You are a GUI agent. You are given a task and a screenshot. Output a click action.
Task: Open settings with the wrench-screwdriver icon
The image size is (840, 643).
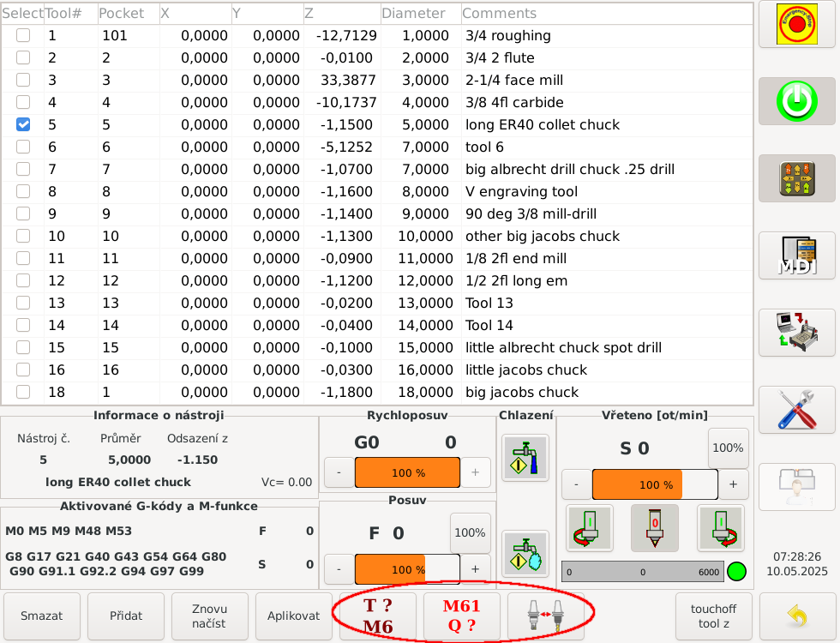tap(796, 410)
